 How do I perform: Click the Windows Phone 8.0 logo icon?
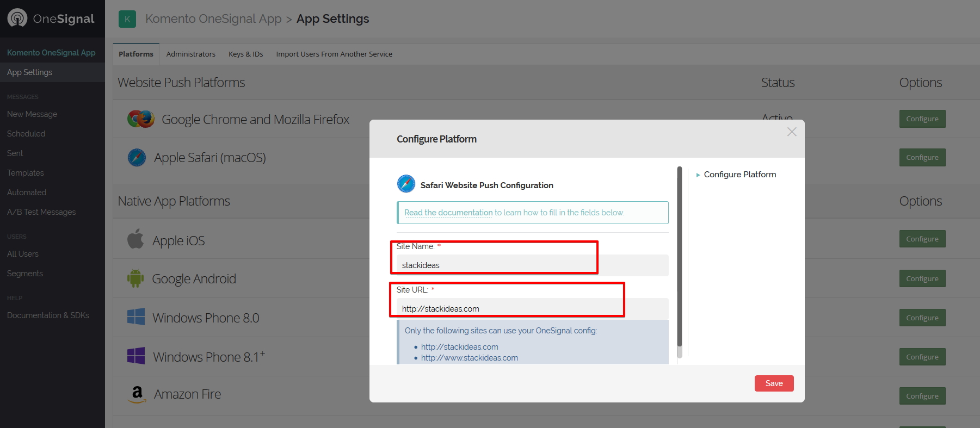pos(136,317)
